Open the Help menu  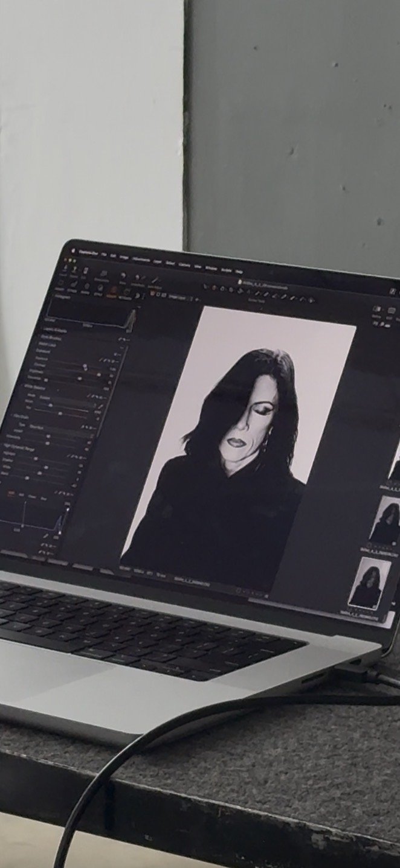point(239,272)
